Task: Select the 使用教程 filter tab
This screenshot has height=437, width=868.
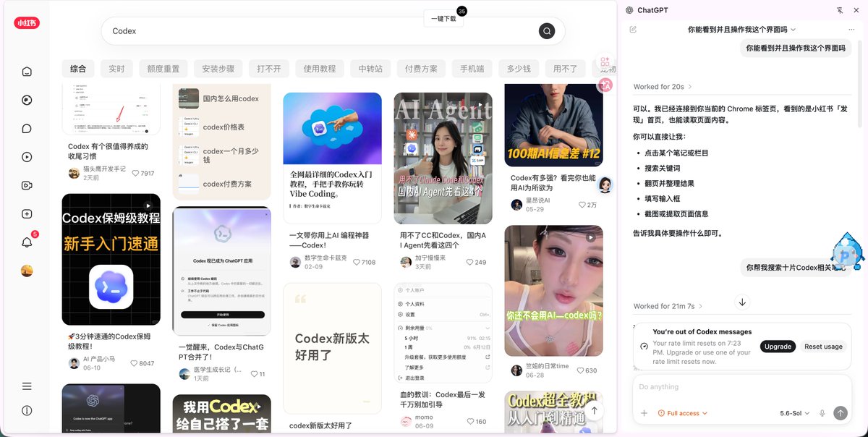Action: pos(320,69)
